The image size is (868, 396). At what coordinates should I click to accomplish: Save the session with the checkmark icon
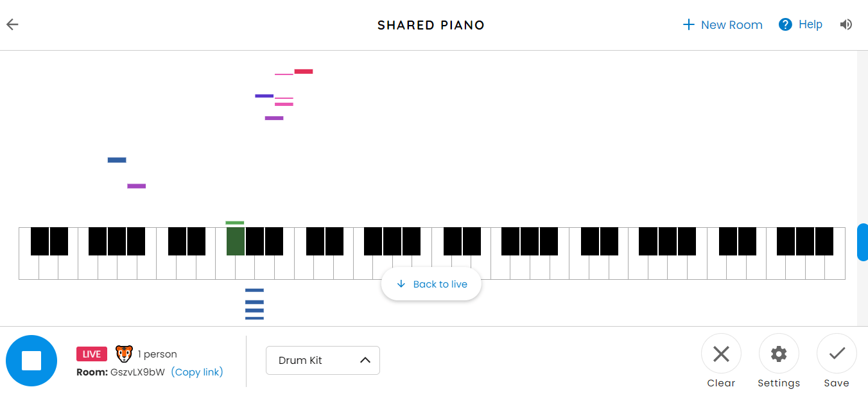coord(837,354)
